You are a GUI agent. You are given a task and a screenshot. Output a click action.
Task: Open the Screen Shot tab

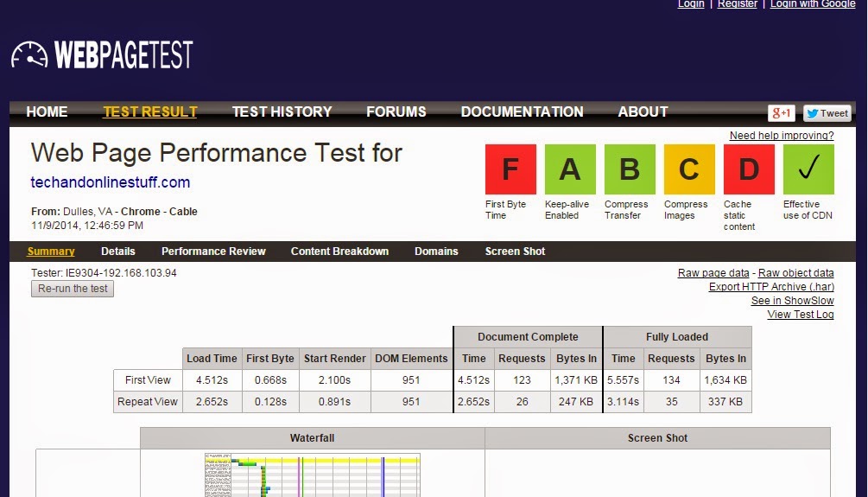[x=515, y=251]
